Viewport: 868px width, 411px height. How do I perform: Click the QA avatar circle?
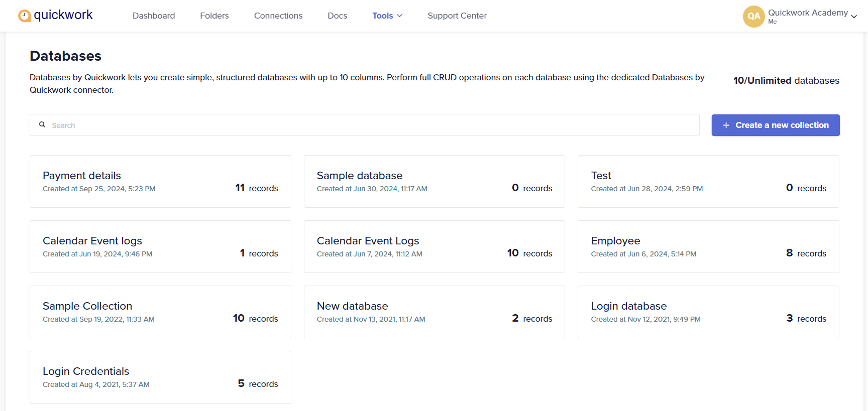[x=753, y=16]
